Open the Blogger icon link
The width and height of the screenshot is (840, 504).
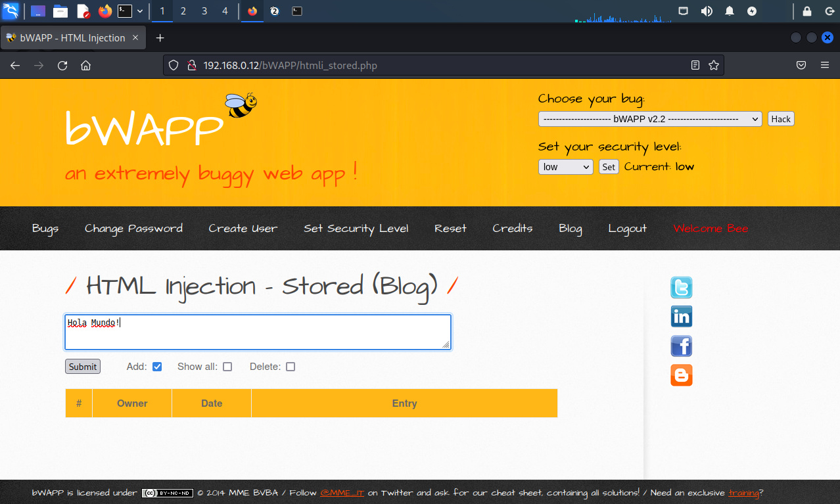681,375
